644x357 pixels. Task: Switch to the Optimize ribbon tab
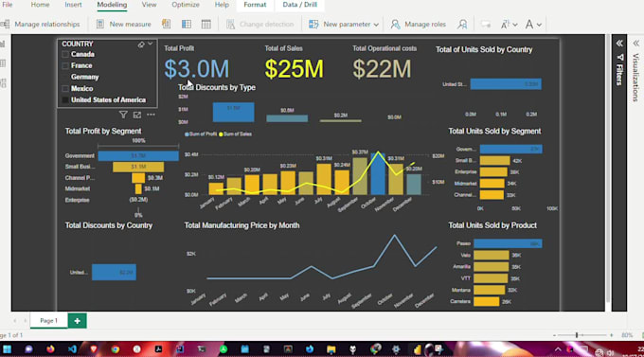pyautogui.click(x=186, y=5)
